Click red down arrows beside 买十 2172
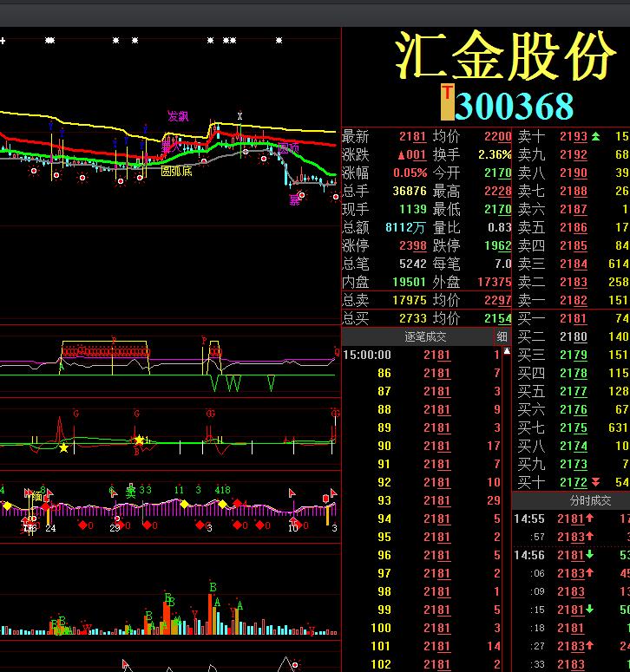 coord(595,483)
